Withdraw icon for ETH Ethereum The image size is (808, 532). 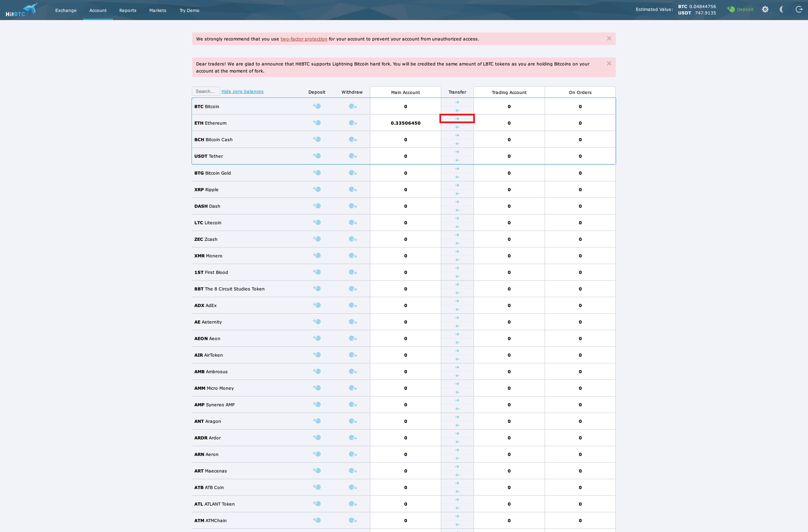[x=353, y=123]
